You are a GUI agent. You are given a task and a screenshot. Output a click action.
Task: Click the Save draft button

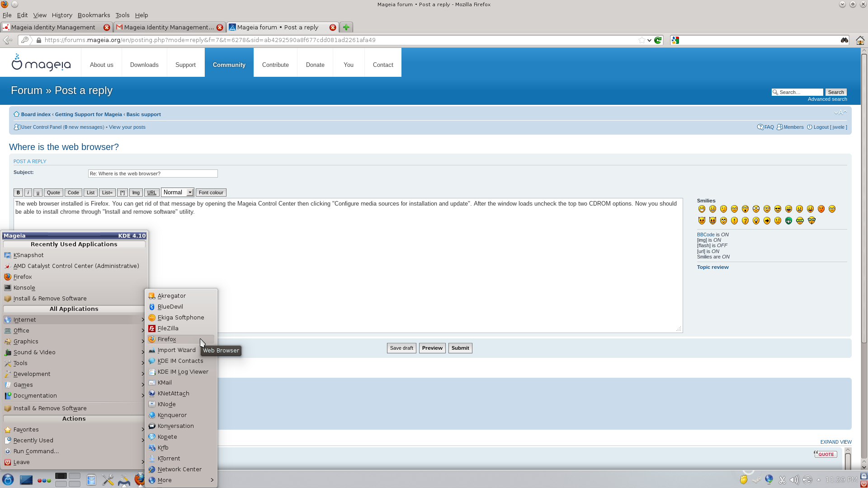click(401, 348)
